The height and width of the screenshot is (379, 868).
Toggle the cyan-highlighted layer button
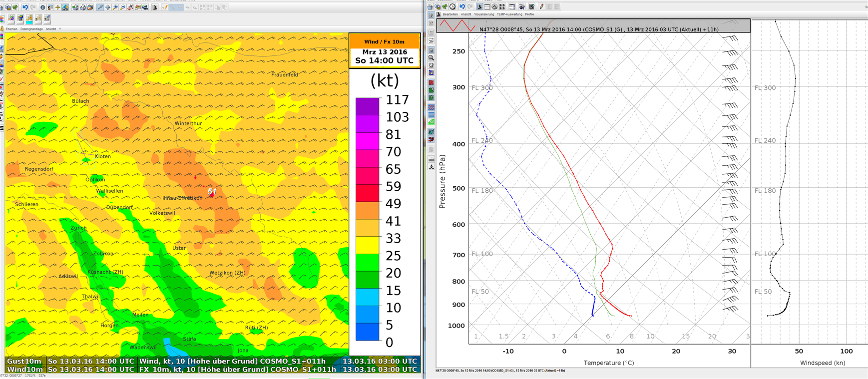pyautogui.click(x=29, y=19)
